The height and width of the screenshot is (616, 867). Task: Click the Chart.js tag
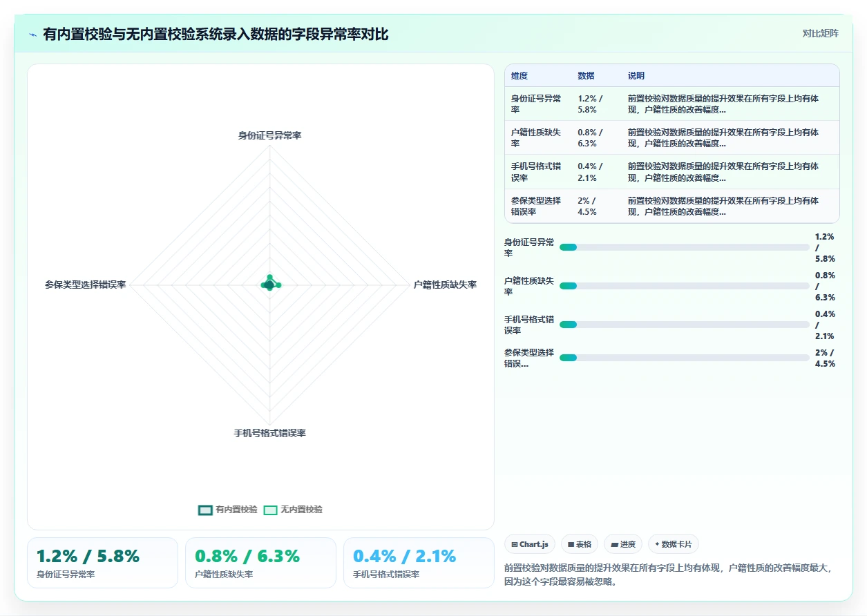530,544
